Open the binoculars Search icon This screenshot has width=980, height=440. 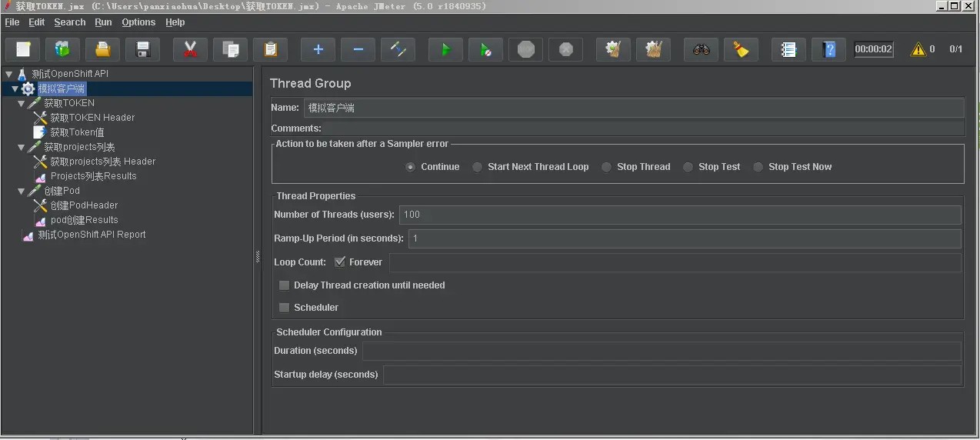point(701,50)
